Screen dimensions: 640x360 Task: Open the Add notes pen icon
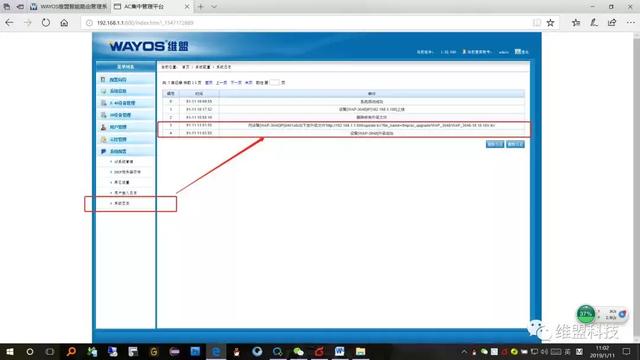[594, 23]
